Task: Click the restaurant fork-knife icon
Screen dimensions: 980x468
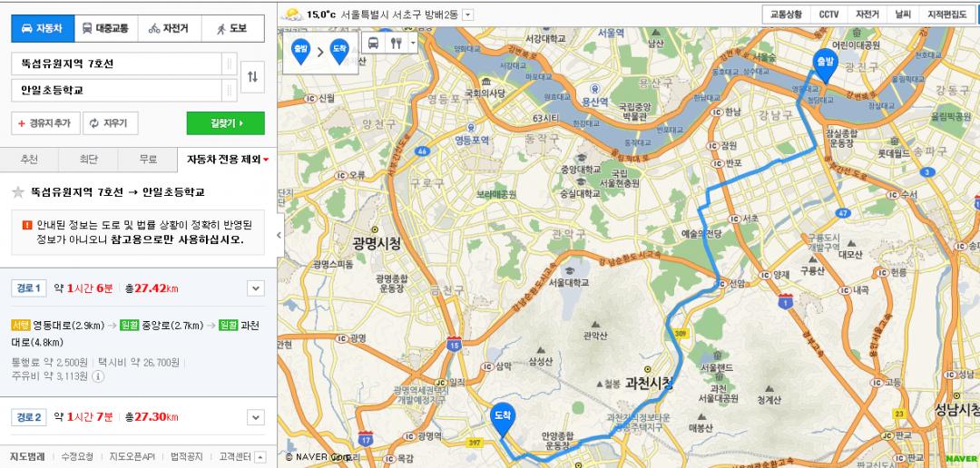Action: coord(396,43)
